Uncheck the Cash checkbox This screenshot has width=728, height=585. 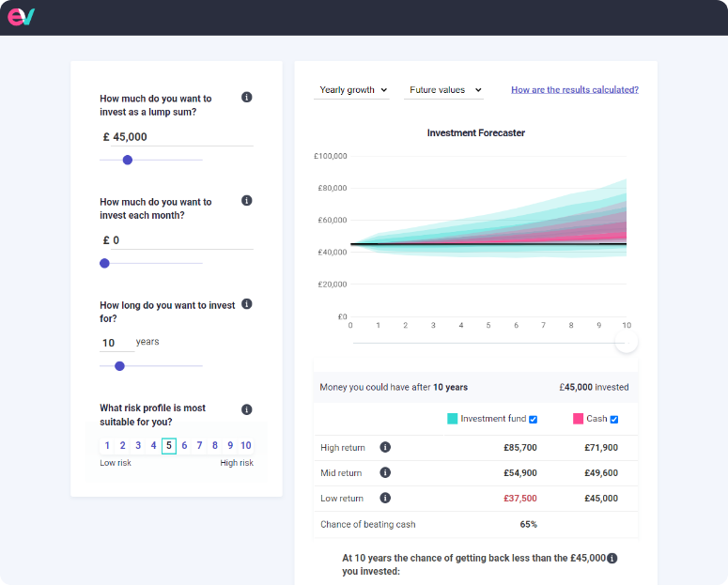613,419
